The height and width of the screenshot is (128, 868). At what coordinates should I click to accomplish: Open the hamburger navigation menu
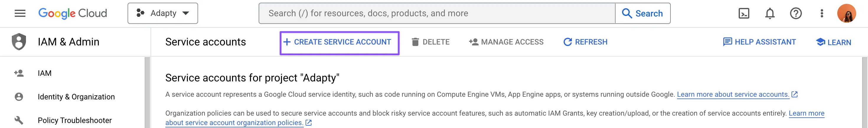pos(20,14)
